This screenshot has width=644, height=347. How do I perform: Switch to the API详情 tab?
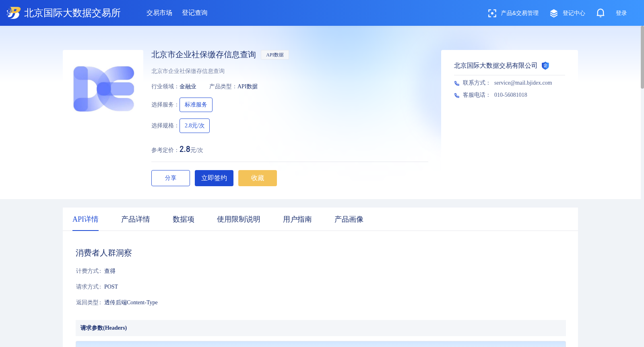85,219
